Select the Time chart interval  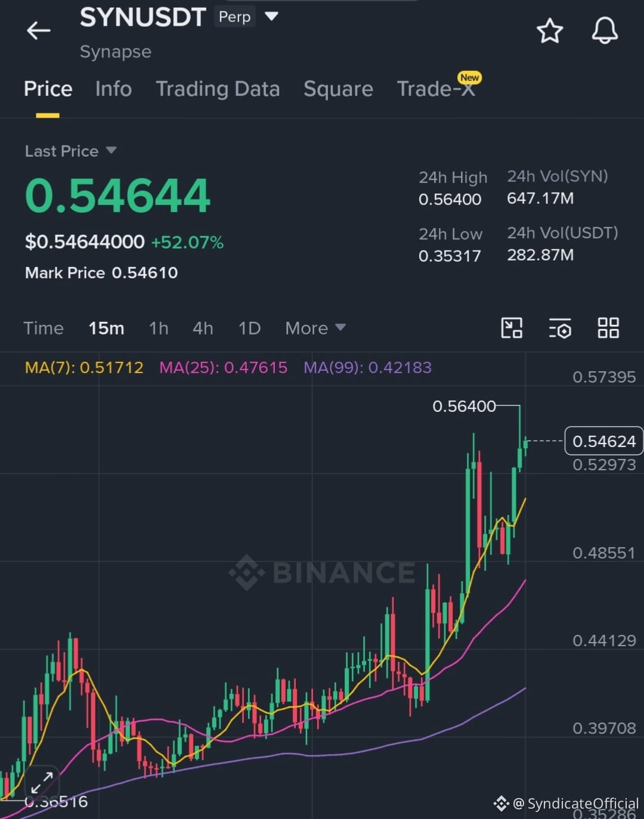point(44,328)
